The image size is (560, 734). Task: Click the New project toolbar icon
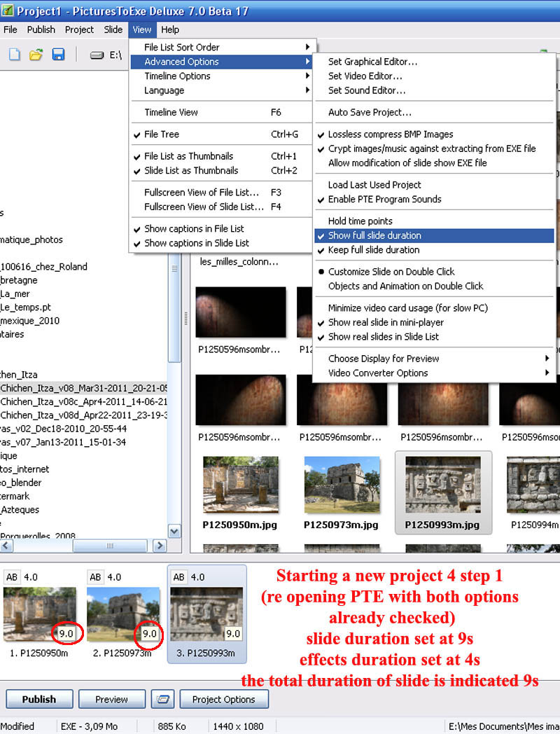click(15, 55)
